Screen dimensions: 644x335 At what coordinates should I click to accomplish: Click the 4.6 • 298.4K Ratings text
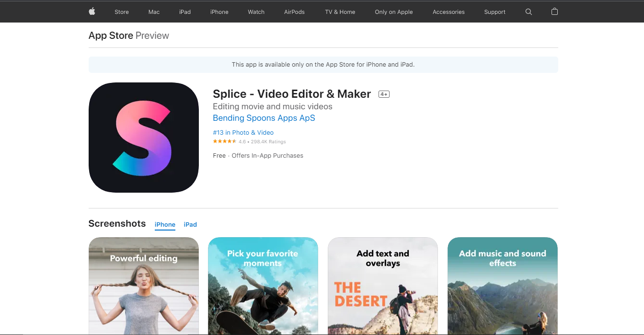(x=262, y=142)
